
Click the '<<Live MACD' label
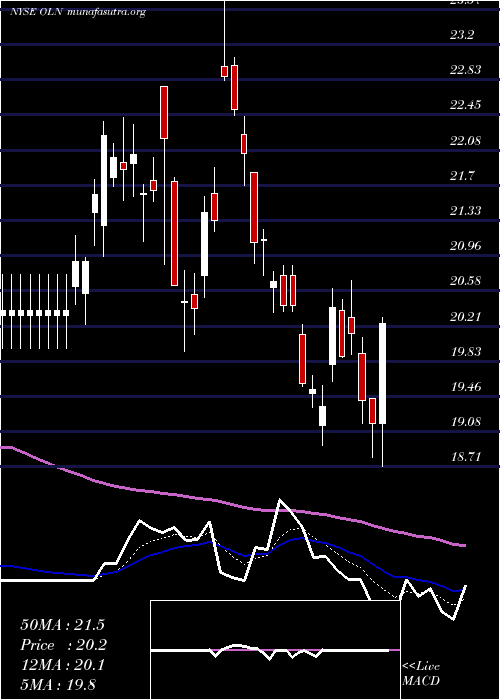(x=421, y=673)
